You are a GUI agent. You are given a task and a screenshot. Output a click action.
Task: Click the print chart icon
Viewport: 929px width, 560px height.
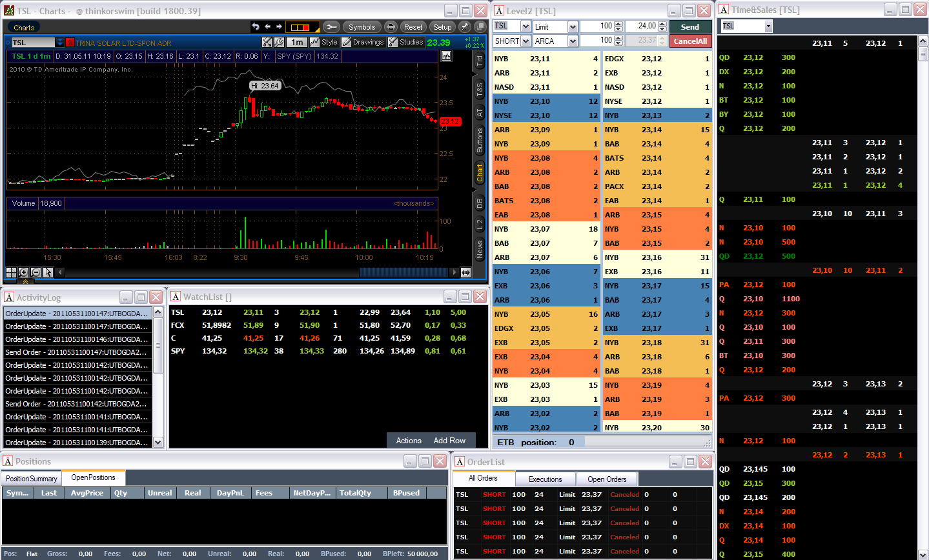pyautogui.click(x=391, y=27)
